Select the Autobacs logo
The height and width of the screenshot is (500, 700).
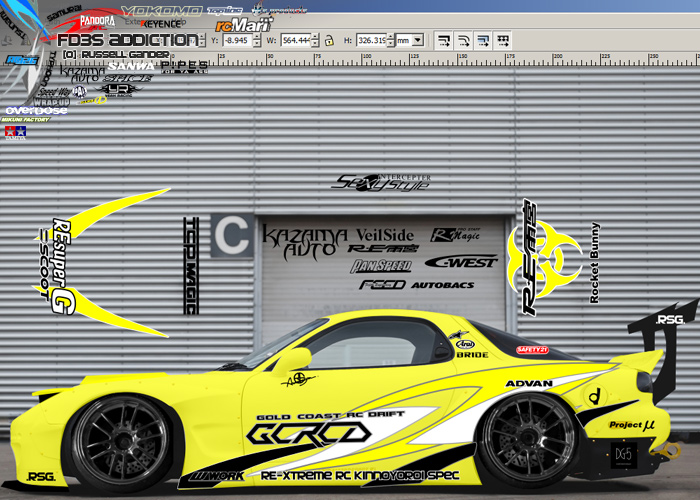point(442,285)
